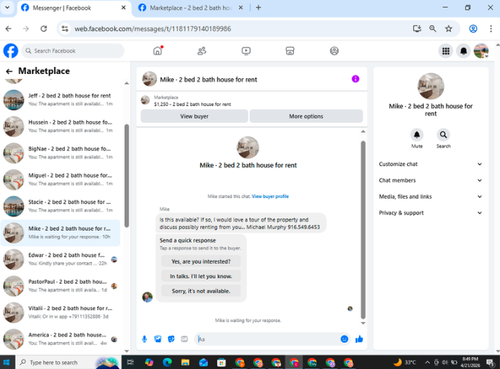Expand the Customize chat section

(430, 164)
